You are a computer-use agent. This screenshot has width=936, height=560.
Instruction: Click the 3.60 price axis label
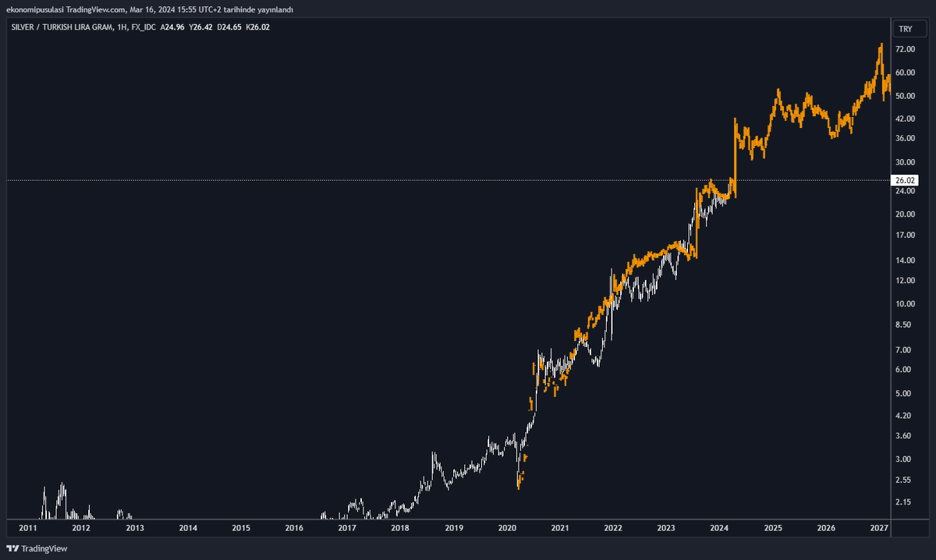coord(903,435)
